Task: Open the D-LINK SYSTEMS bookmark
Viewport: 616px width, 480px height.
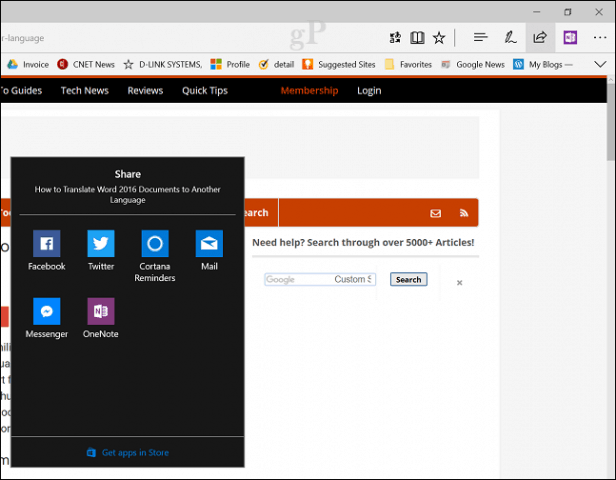Action: coord(163,64)
